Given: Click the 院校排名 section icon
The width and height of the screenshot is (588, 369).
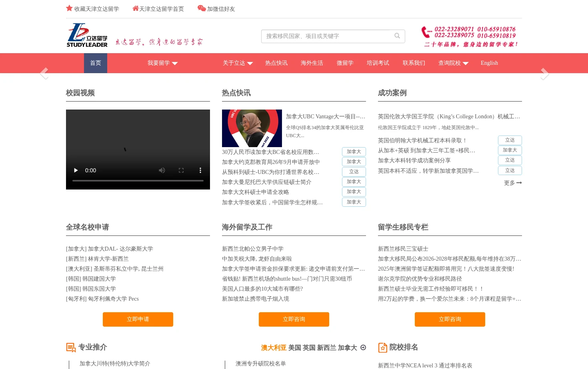Looking at the screenshot, I should point(382,347).
